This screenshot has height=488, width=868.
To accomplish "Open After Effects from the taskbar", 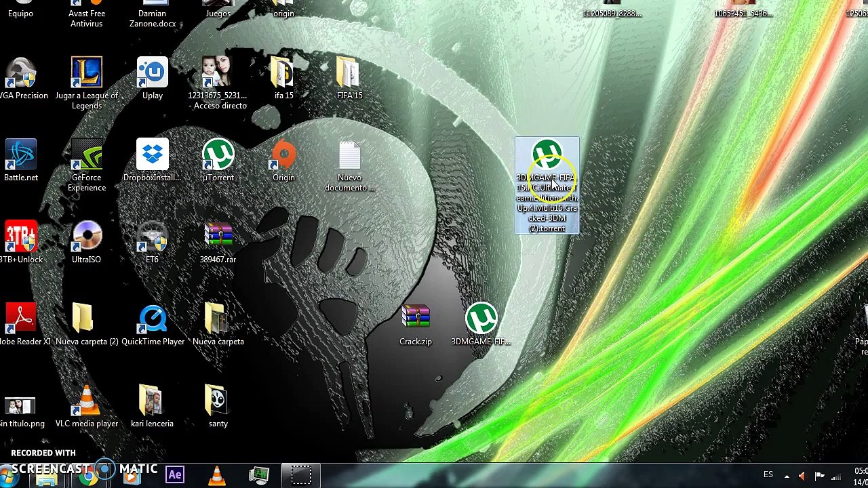I will [175, 475].
